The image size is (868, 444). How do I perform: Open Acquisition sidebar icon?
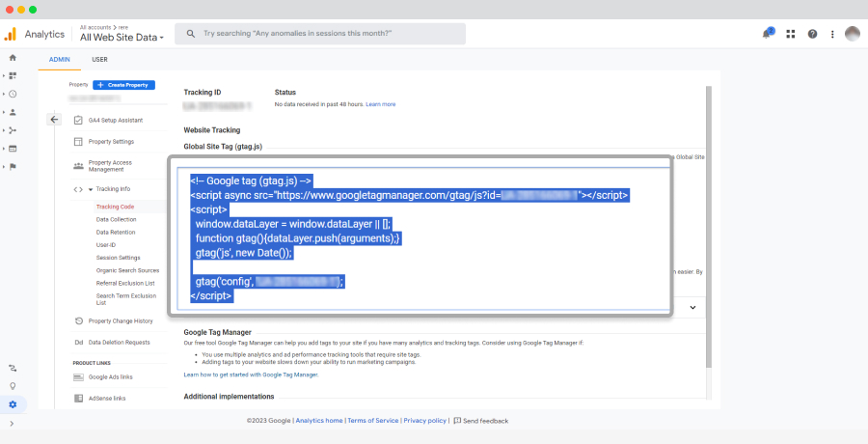13,130
